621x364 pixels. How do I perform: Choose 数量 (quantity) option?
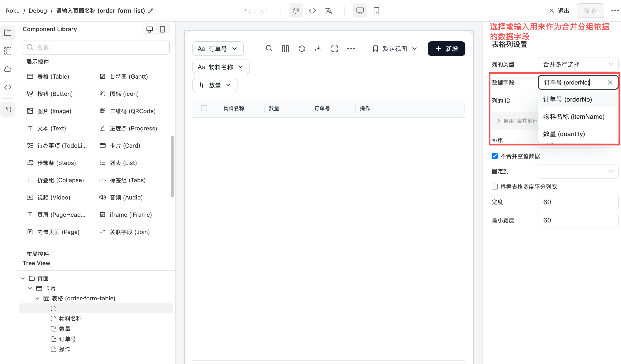[x=578, y=134]
